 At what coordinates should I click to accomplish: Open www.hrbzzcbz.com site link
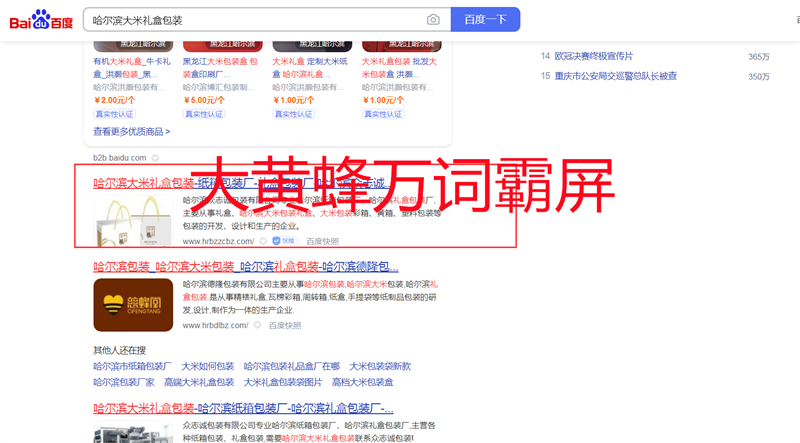pyautogui.click(x=218, y=241)
